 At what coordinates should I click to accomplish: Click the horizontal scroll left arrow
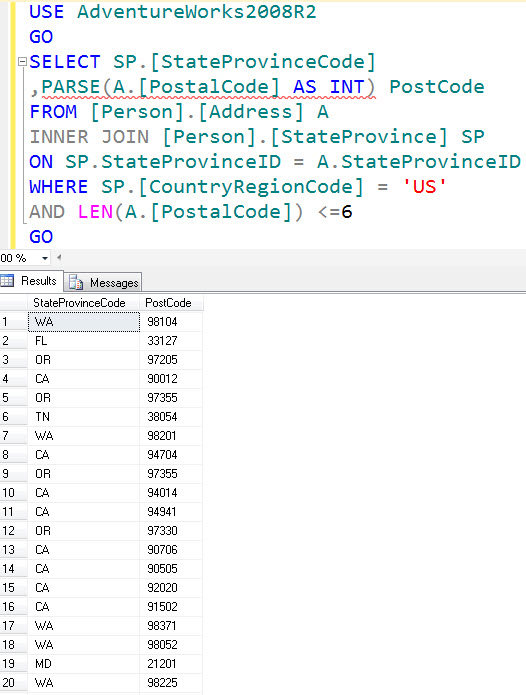58,257
